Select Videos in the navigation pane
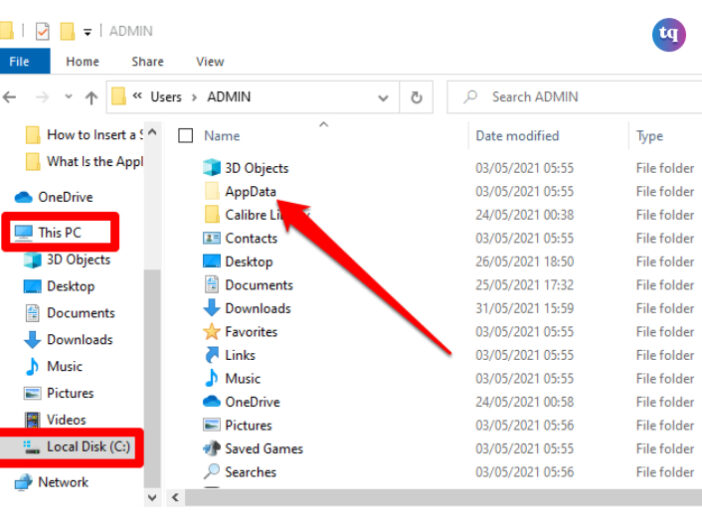The height and width of the screenshot is (526, 702). (55, 420)
